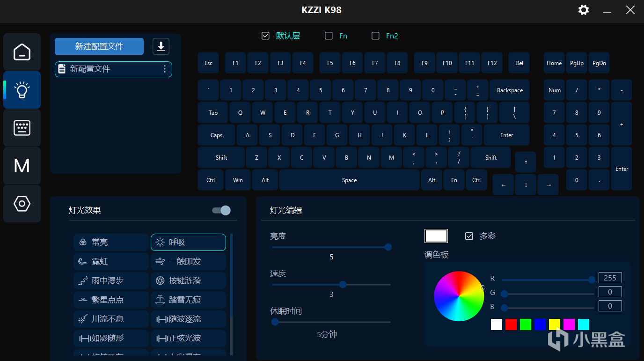Click the right arrow key on the keyboard
Image resolution: width=644 pixels, height=361 pixels.
tap(549, 184)
